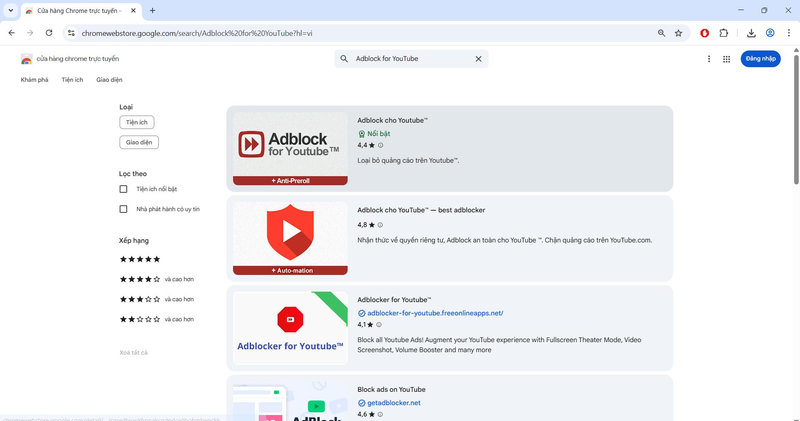Focus the store search field
The image size is (800, 421).
pyautogui.click(x=411, y=59)
